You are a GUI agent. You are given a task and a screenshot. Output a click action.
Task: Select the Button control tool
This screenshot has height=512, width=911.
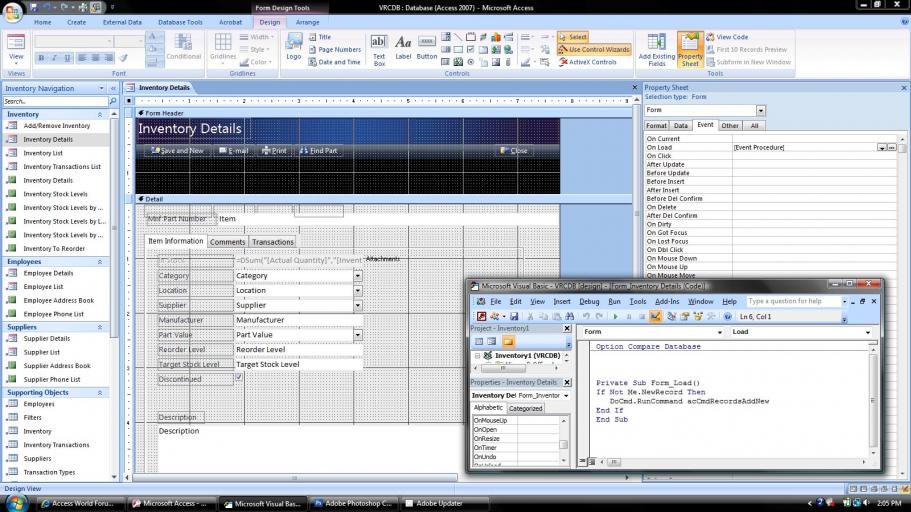point(426,48)
